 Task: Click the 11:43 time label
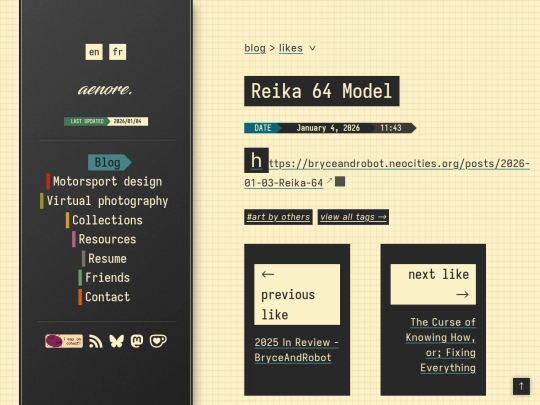tap(391, 128)
